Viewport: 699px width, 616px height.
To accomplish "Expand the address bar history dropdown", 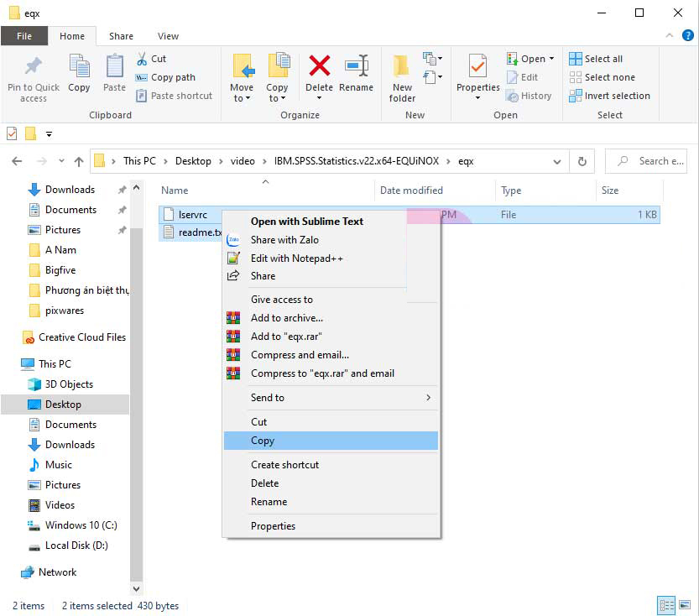I will point(557,161).
